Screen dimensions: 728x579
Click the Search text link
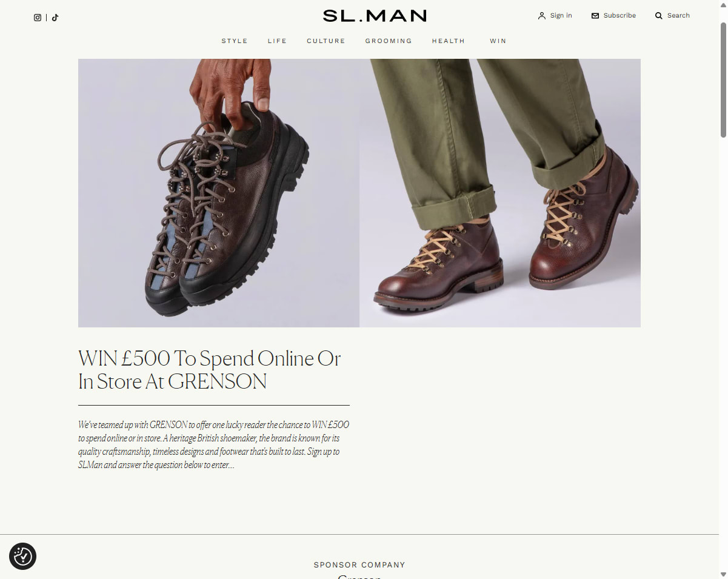678,16
